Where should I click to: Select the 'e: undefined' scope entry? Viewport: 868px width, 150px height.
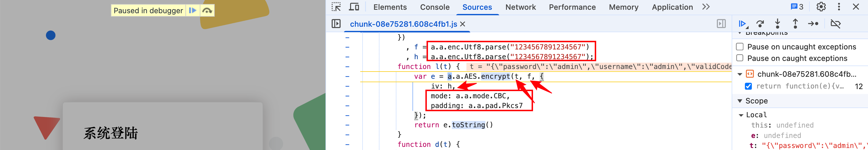(776, 136)
